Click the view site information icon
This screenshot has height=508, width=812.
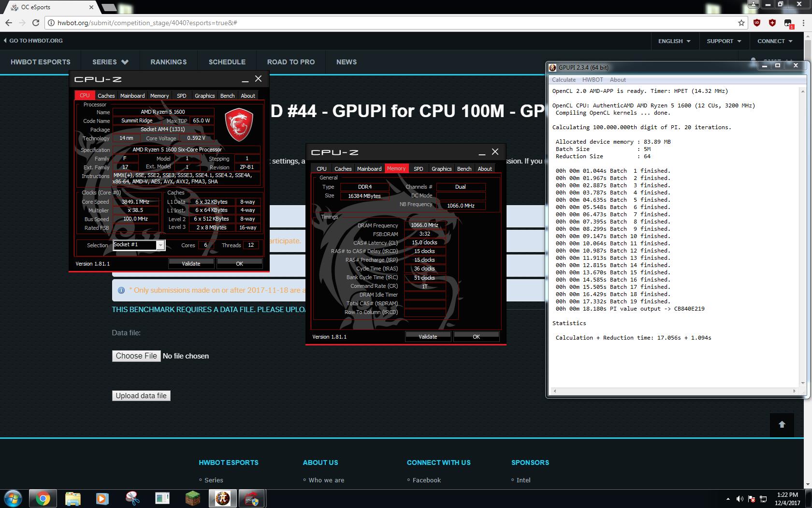51,23
